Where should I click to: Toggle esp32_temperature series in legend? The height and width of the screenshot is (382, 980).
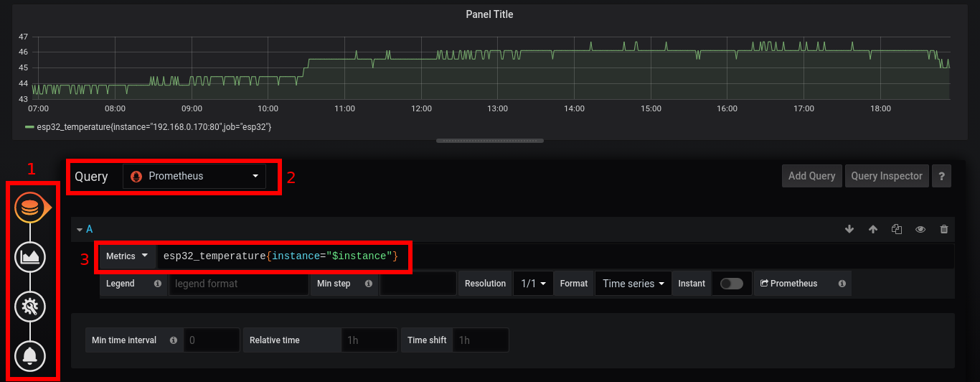[x=153, y=127]
